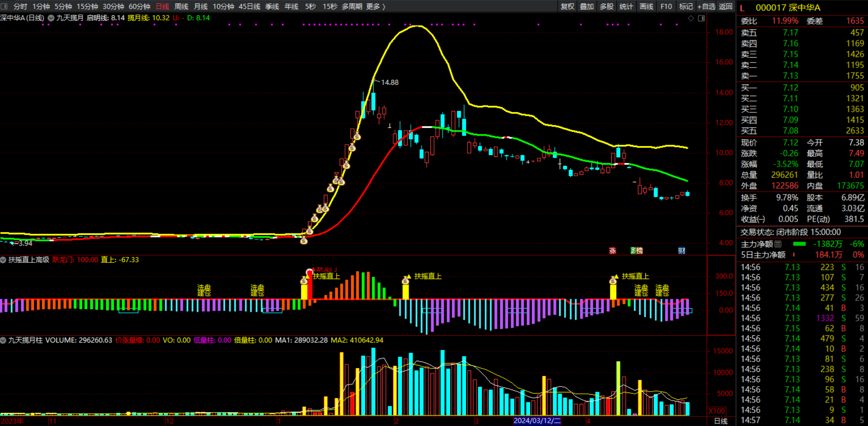Click the 14:57 last tick row
This screenshot has height=426, width=868.
coord(802,420)
